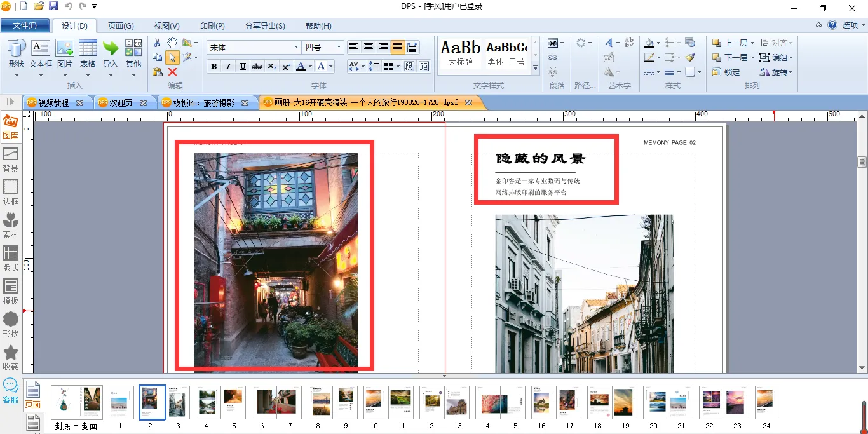The width and height of the screenshot is (868, 434).
Task: Click the scissors cut icon
Action: pyautogui.click(x=158, y=43)
